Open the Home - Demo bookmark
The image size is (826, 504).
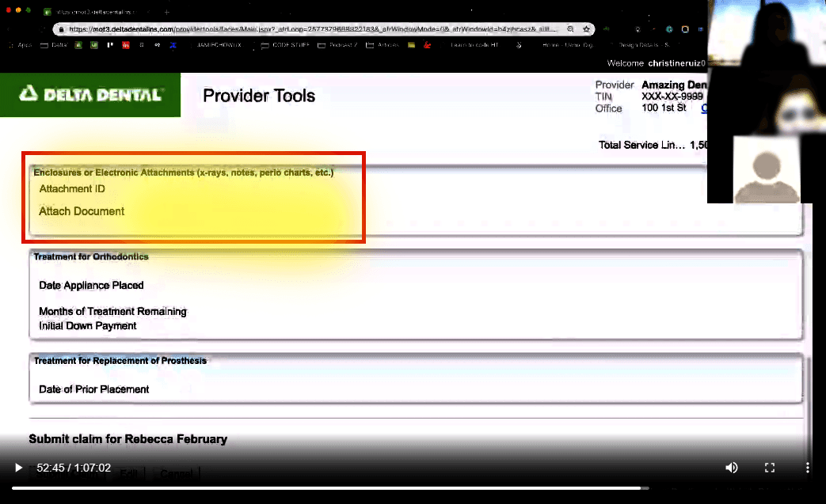[x=567, y=45]
